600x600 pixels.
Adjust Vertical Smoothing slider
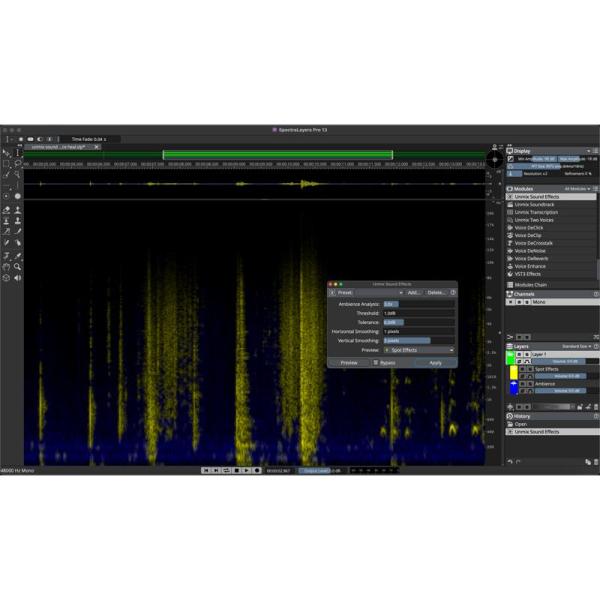click(419, 341)
